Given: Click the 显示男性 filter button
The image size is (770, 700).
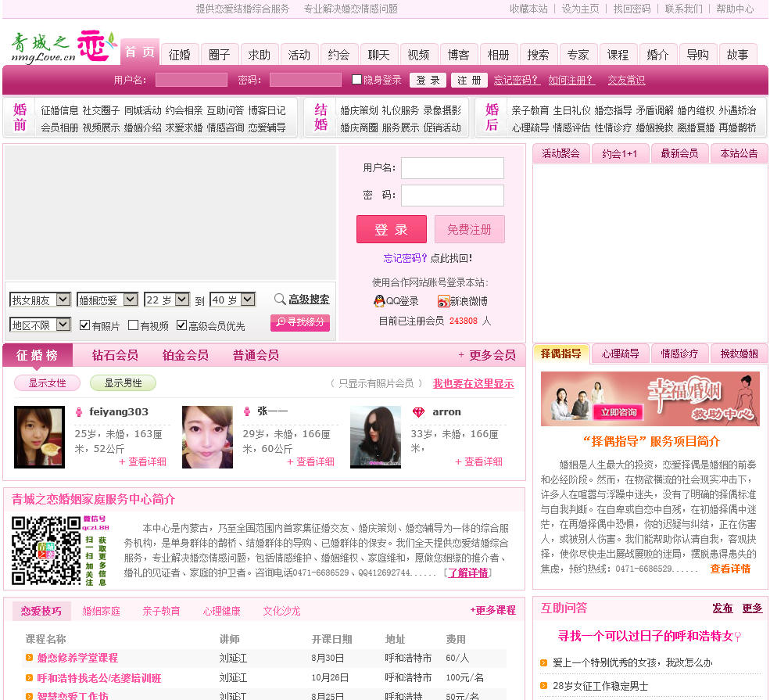Looking at the screenshot, I should coord(123,383).
